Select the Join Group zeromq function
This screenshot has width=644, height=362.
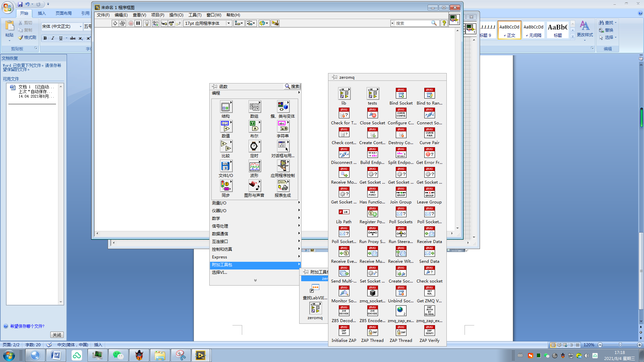(401, 192)
